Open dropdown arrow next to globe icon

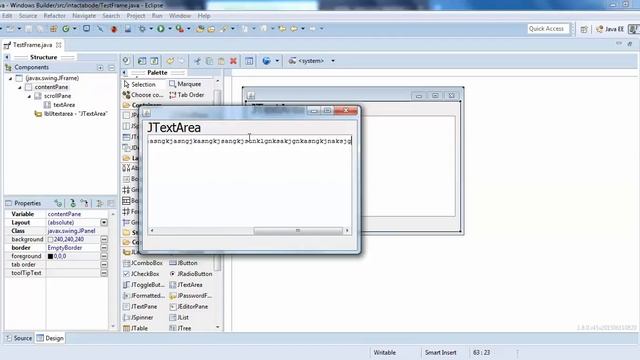coord(277,61)
